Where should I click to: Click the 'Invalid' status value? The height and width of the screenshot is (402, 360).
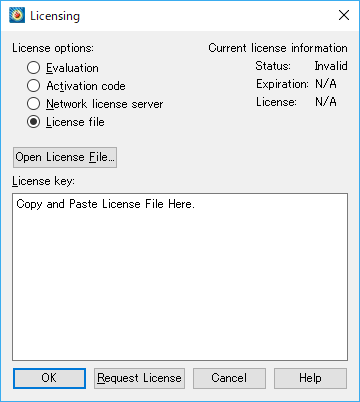(x=331, y=66)
